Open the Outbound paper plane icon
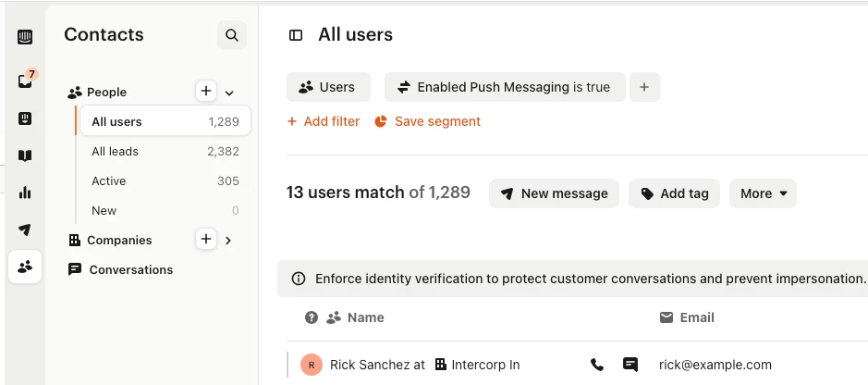Image resolution: width=868 pixels, height=385 pixels. pos(25,230)
